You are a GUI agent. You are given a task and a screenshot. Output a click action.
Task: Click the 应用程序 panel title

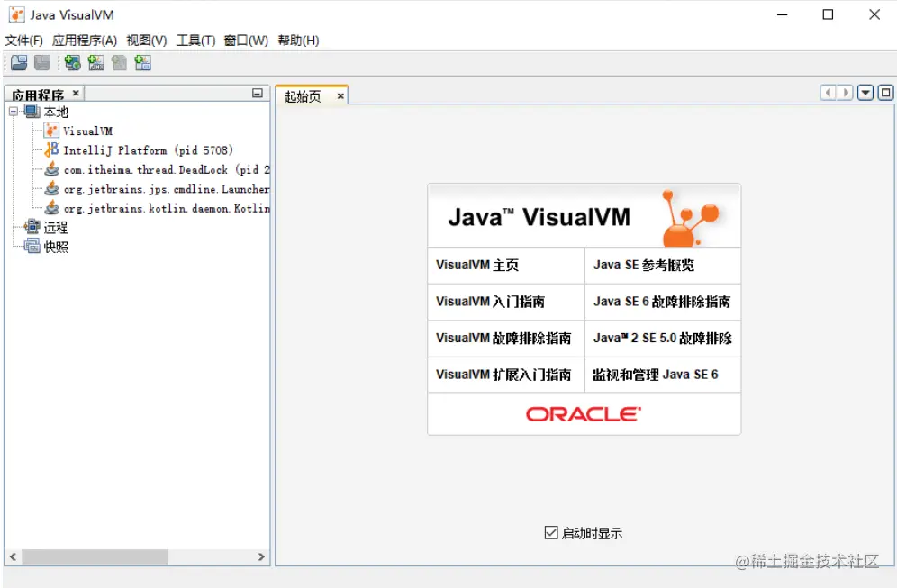coord(38,95)
